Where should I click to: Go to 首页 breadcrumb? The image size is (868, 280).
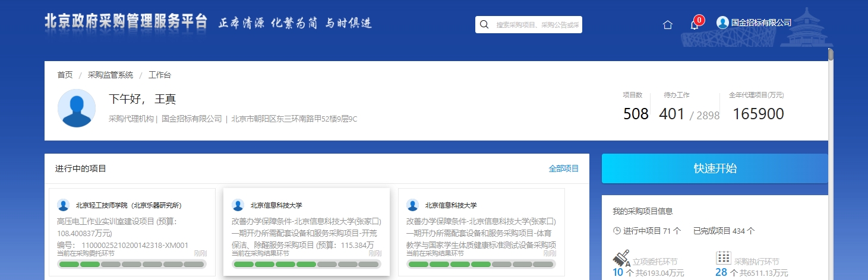pyautogui.click(x=65, y=75)
